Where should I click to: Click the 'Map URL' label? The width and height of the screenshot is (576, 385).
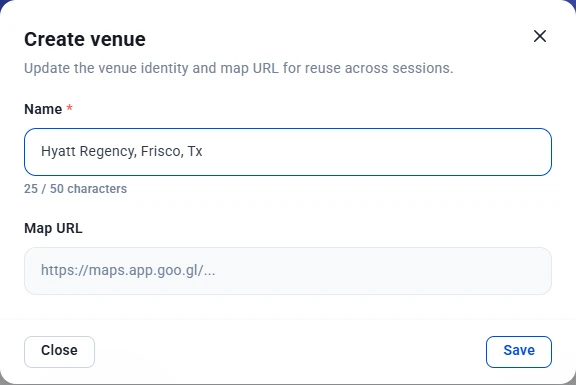point(53,228)
